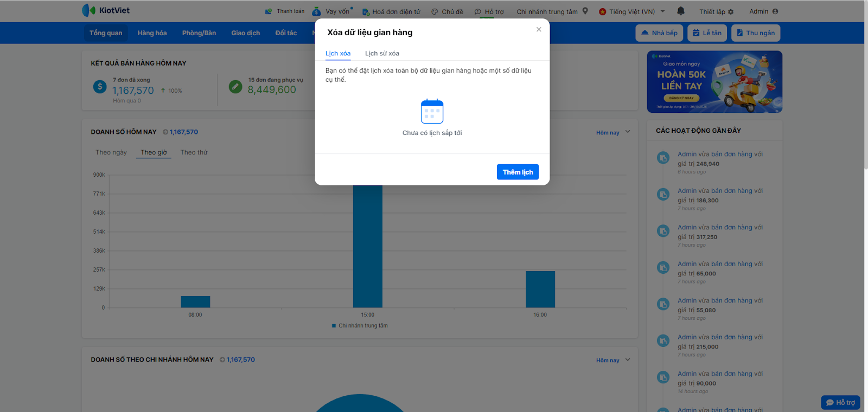Switch to the Lịch sử xóa tab
The image size is (868, 412).
(382, 53)
